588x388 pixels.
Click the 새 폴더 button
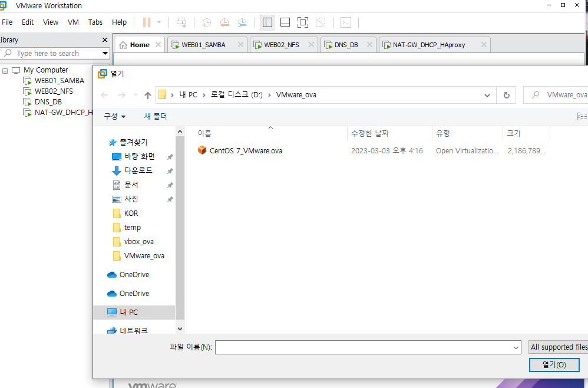[x=156, y=116]
